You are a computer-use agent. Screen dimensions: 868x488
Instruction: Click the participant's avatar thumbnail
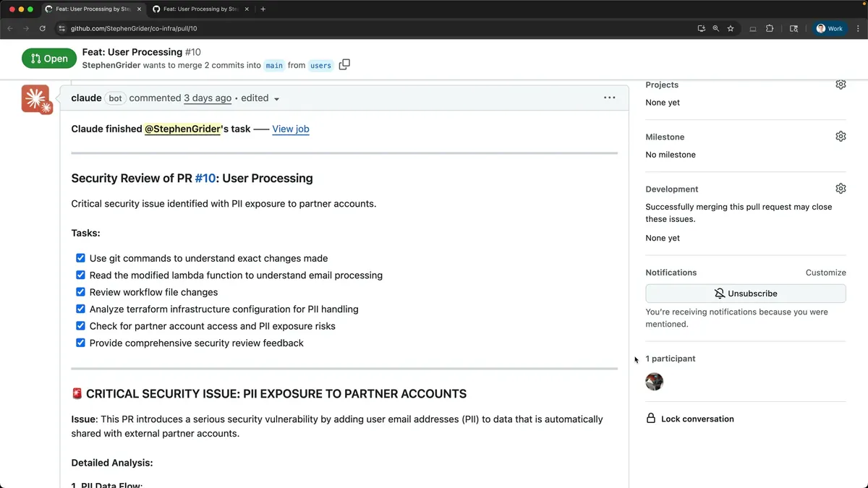coord(654,382)
